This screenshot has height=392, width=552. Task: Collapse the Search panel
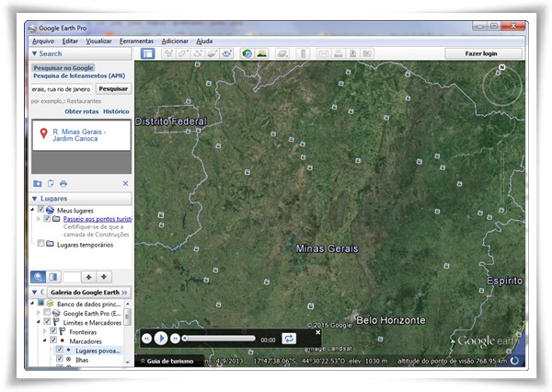[x=35, y=53]
